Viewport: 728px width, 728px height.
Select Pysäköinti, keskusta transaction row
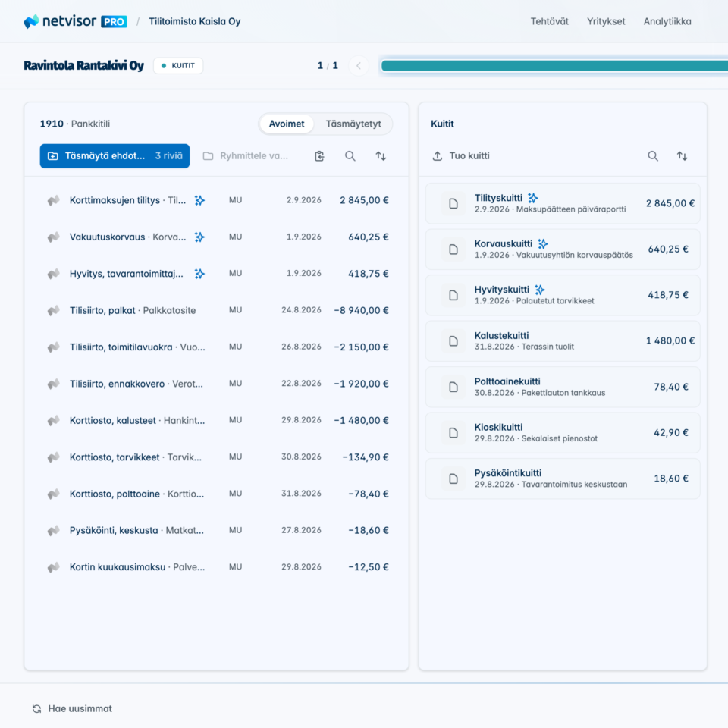pos(217,530)
